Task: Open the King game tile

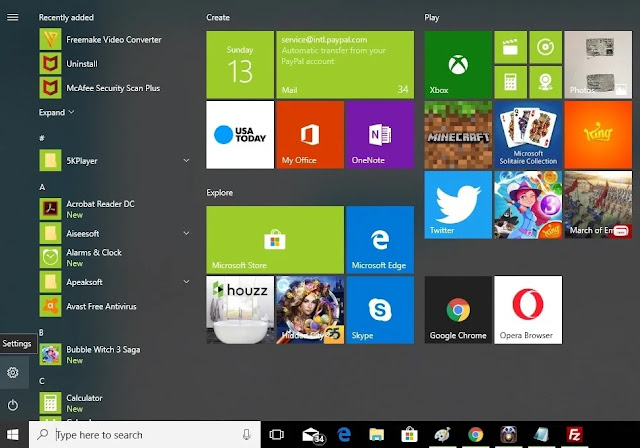Action: (598, 135)
